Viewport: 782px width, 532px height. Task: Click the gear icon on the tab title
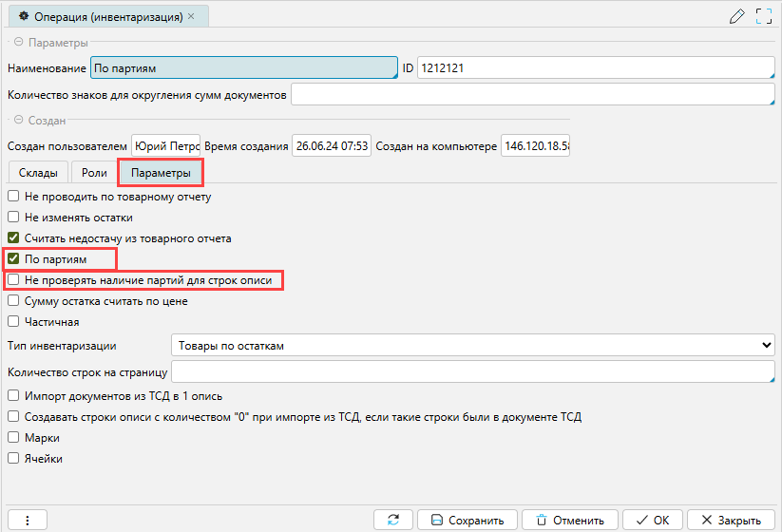tap(24, 17)
